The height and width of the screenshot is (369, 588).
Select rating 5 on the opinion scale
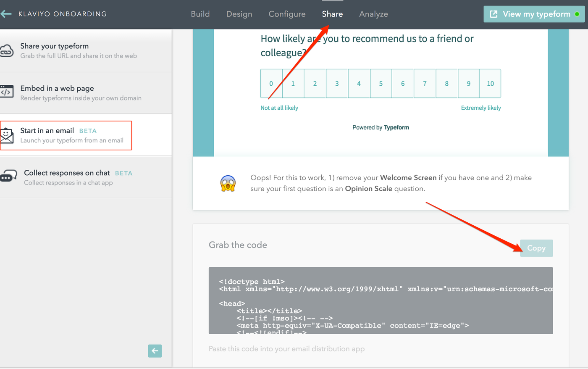tap(381, 84)
